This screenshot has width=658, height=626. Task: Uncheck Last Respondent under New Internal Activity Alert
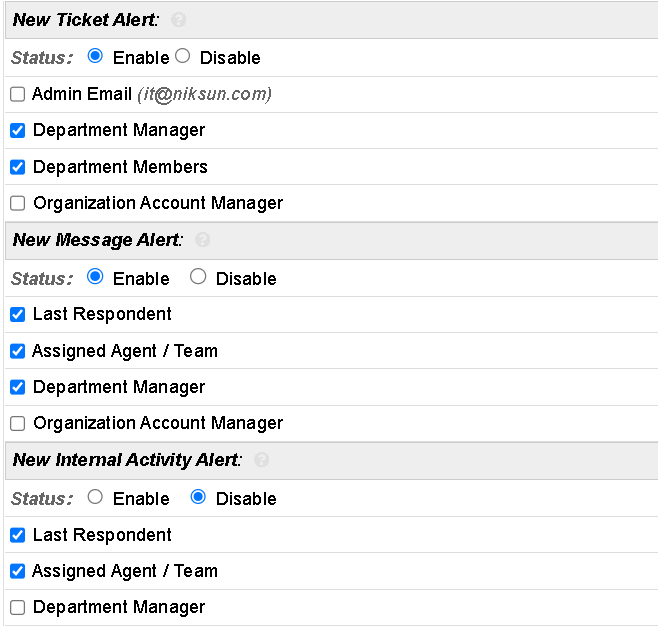click(18, 535)
